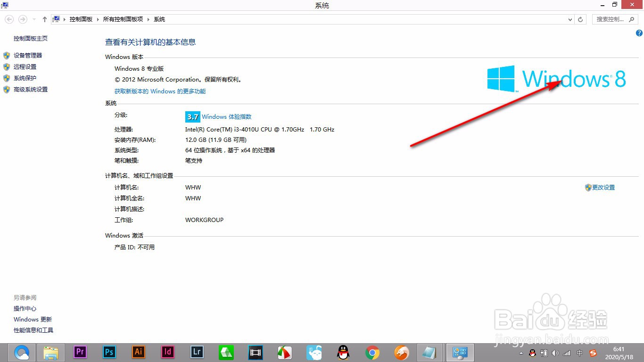Open 设备管理器 in sidebar

pos(28,56)
